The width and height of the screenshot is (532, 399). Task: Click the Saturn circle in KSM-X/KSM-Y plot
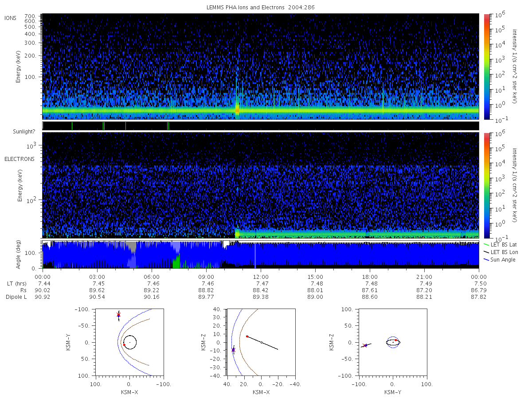pos(130,342)
